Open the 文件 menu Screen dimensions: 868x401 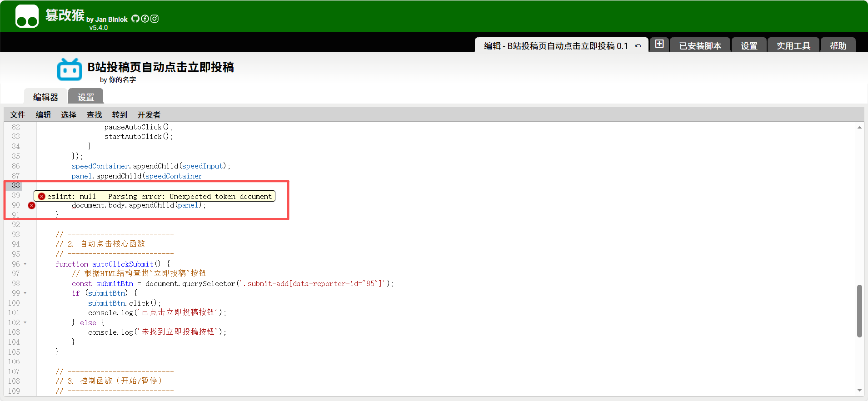(x=18, y=115)
